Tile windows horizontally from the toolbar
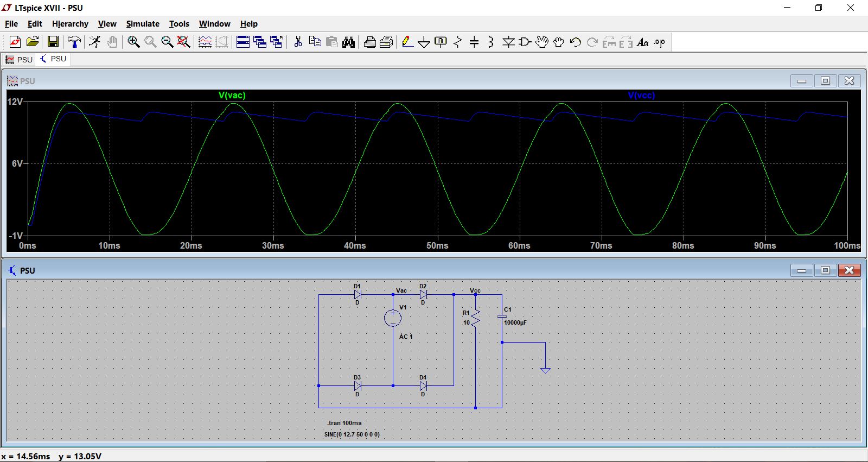Screen dimensions: 868x462 [243, 42]
